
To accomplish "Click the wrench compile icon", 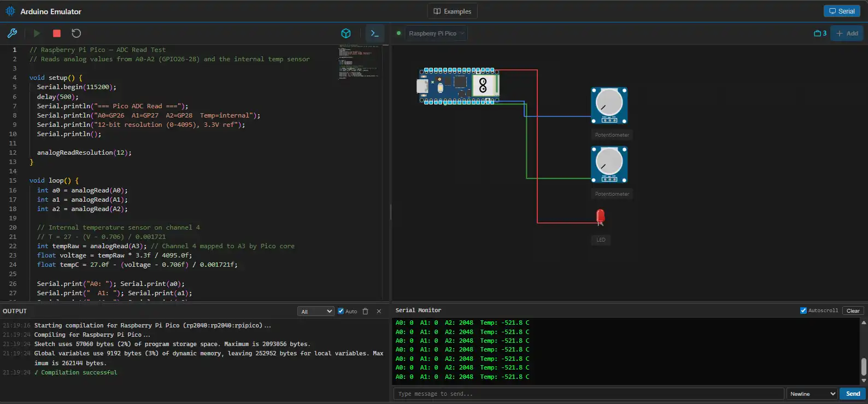I will tap(12, 33).
